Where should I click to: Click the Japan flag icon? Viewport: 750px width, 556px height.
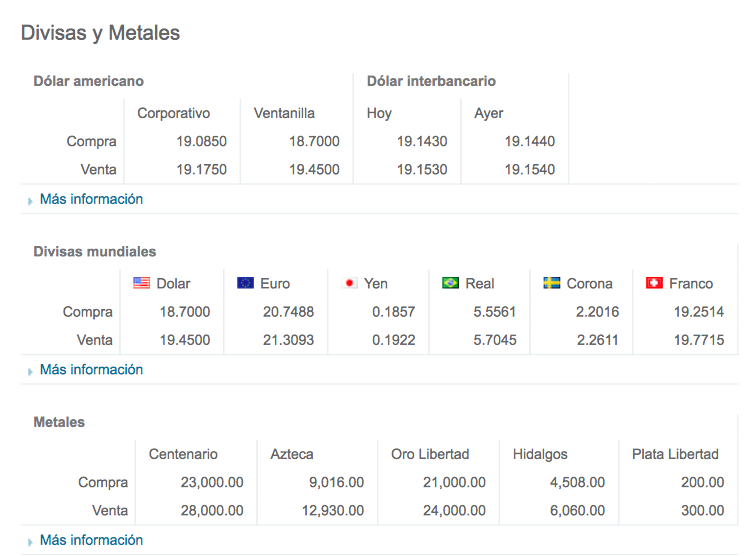[x=350, y=283]
